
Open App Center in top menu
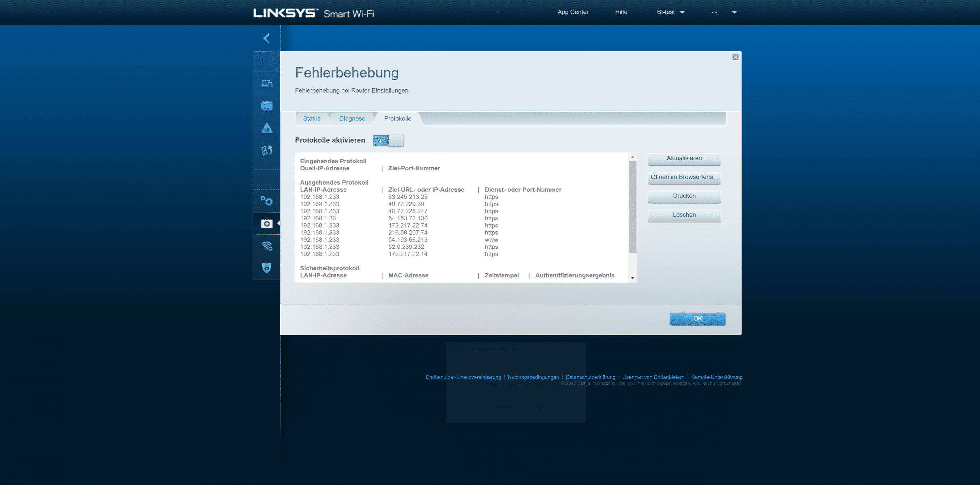[573, 12]
